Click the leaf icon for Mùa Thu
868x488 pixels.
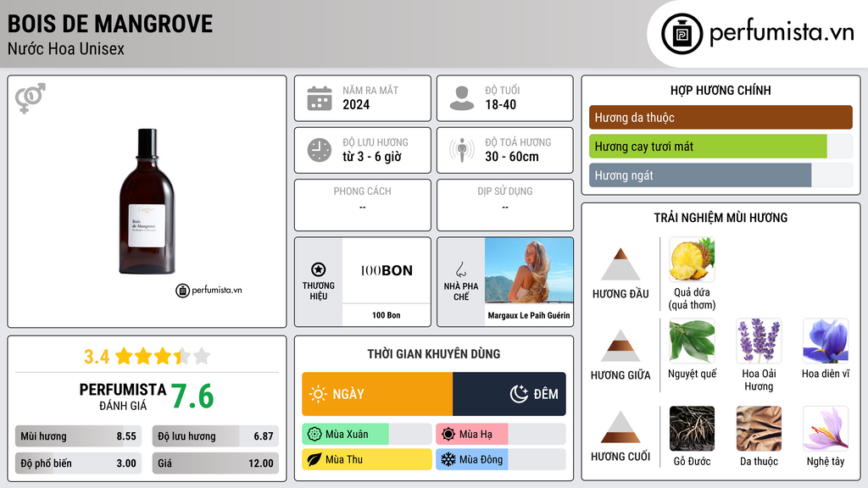pyautogui.click(x=314, y=459)
